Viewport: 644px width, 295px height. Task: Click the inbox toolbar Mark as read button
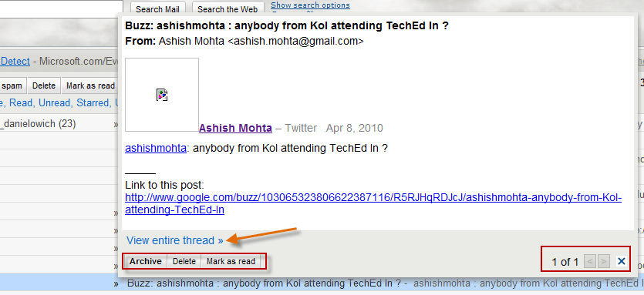coord(90,85)
